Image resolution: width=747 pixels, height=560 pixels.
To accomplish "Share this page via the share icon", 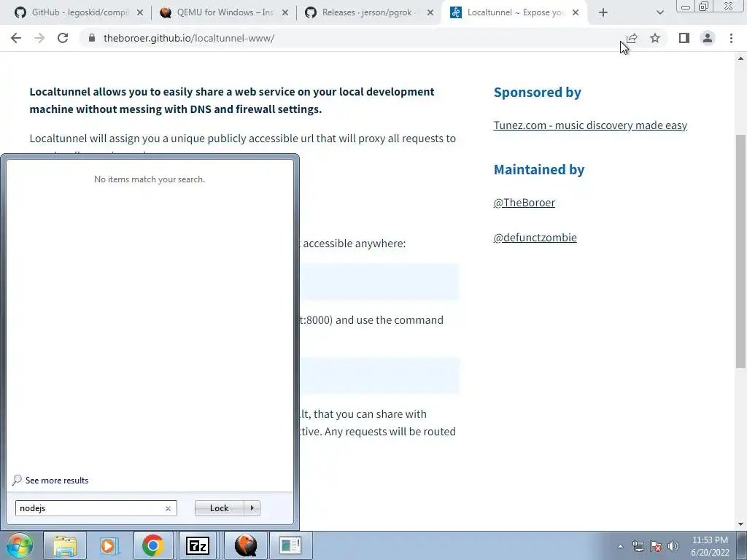I will tap(632, 38).
